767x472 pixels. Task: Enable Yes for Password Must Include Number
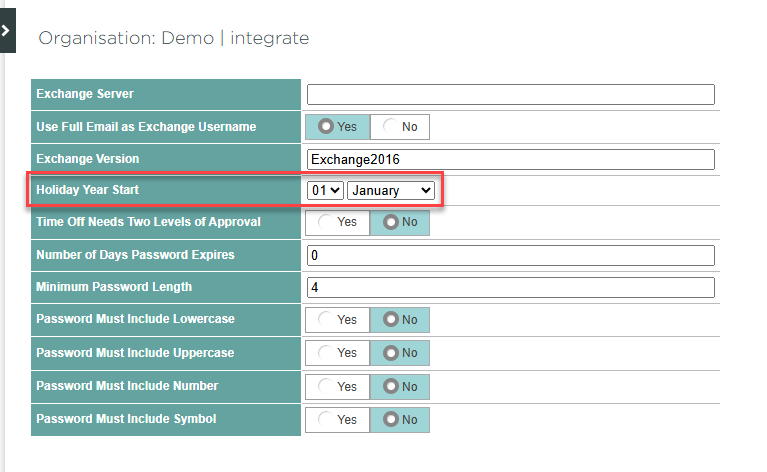coord(338,386)
